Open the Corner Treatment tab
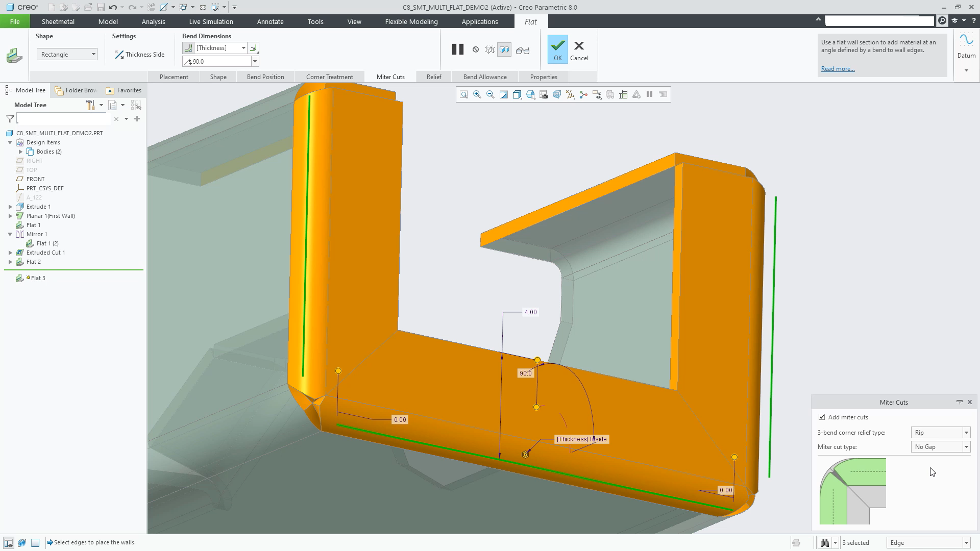 (329, 77)
